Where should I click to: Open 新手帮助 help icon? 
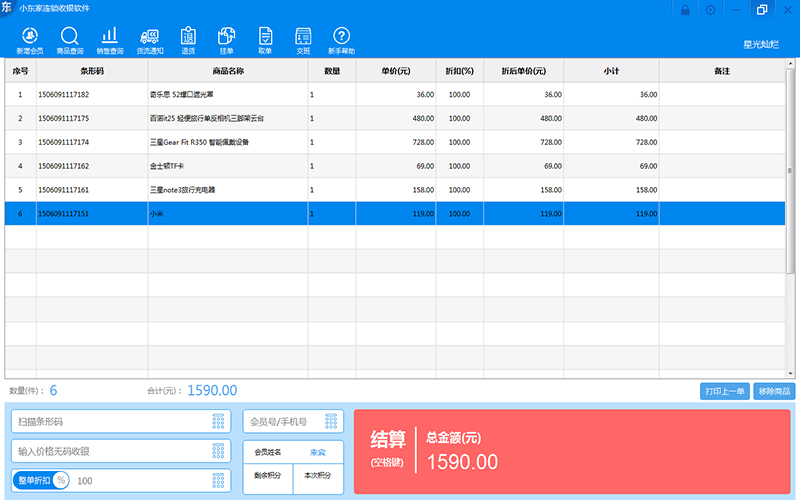click(x=341, y=38)
